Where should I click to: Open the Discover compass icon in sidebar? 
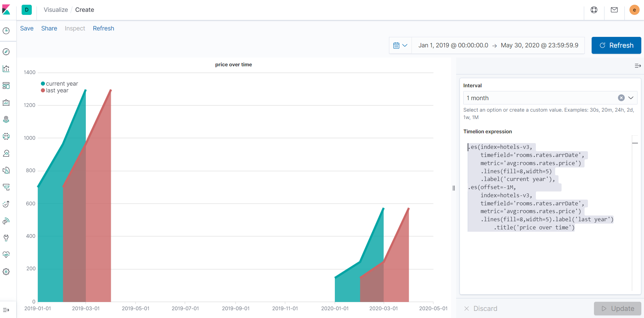(x=6, y=52)
